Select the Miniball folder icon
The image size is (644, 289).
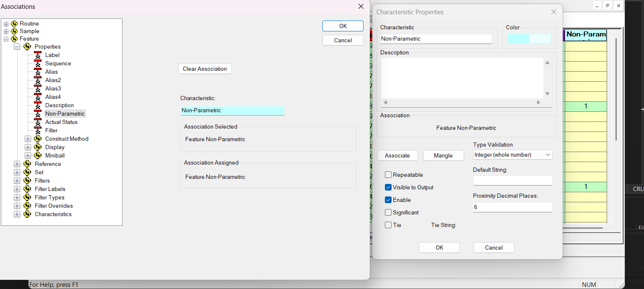38,155
